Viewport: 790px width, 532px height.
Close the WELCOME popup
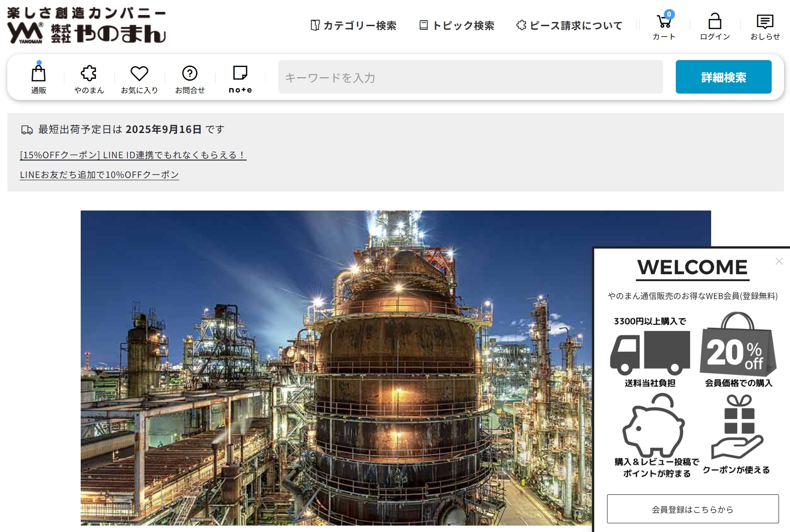(779, 261)
